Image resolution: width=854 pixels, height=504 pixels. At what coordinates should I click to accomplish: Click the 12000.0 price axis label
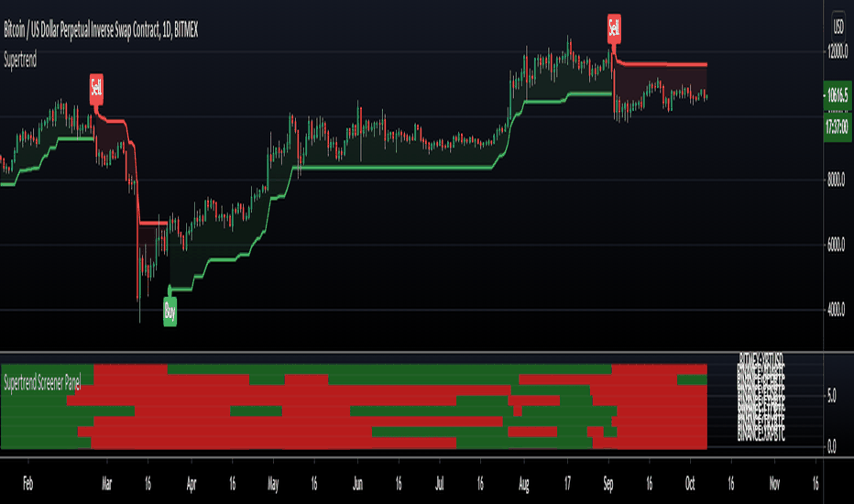(x=838, y=51)
